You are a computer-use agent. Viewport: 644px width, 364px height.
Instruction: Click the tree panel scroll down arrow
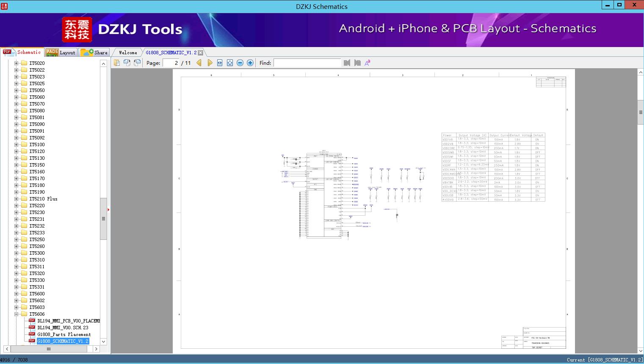pyautogui.click(x=103, y=342)
